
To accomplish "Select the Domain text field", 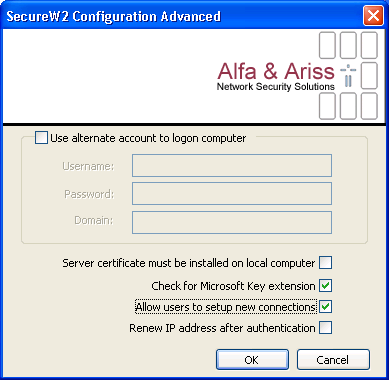I will 232,222.
